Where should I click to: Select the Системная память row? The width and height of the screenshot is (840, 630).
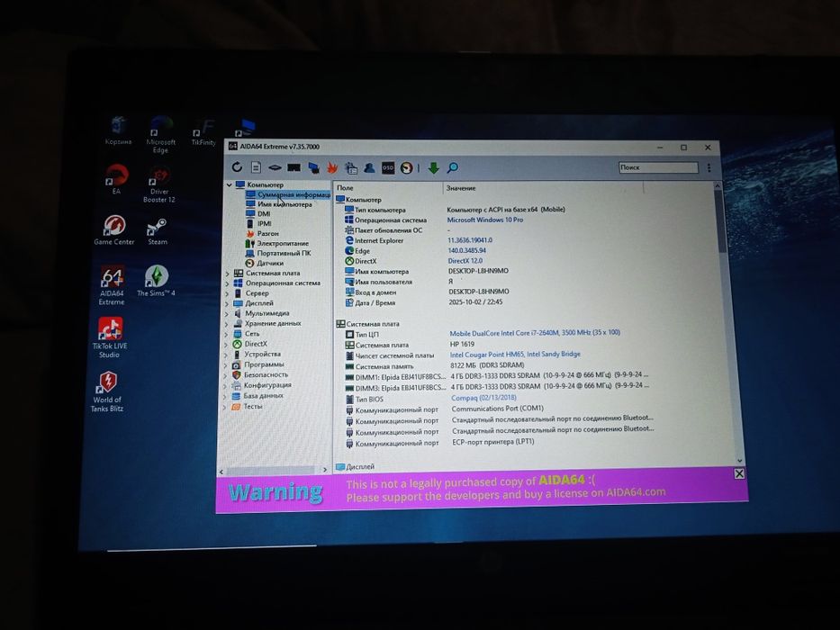pyautogui.click(x=434, y=366)
